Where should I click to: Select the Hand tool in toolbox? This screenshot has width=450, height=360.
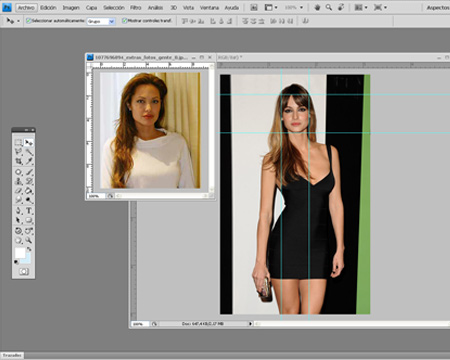click(18, 240)
